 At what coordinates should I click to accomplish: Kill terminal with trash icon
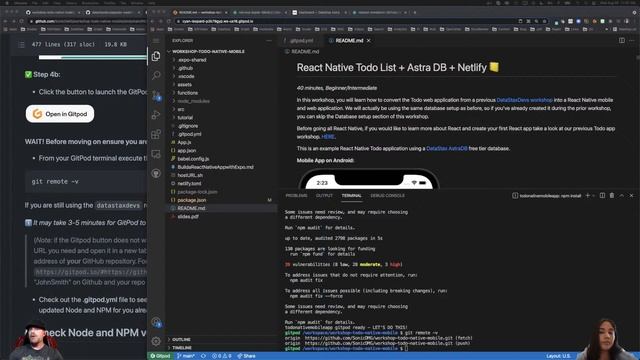(612, 196)
